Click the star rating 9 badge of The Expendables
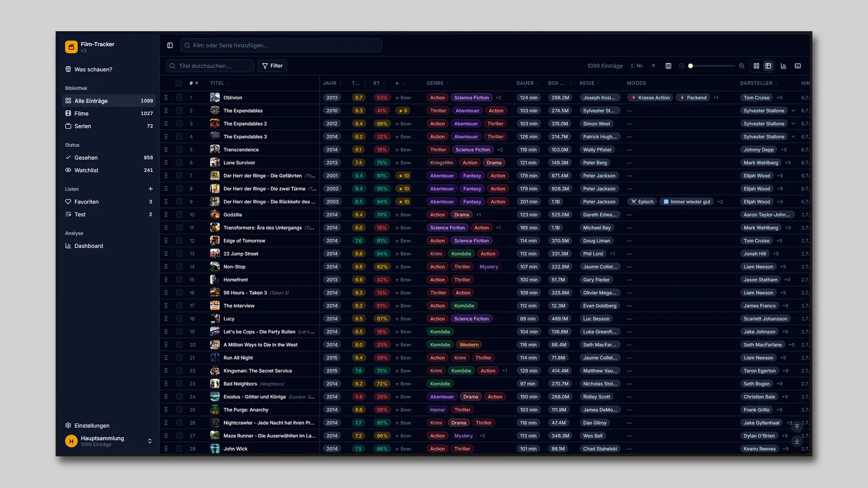Image resolution: width=868 pixels, height=488 pixels. click(x=403, y=111)
